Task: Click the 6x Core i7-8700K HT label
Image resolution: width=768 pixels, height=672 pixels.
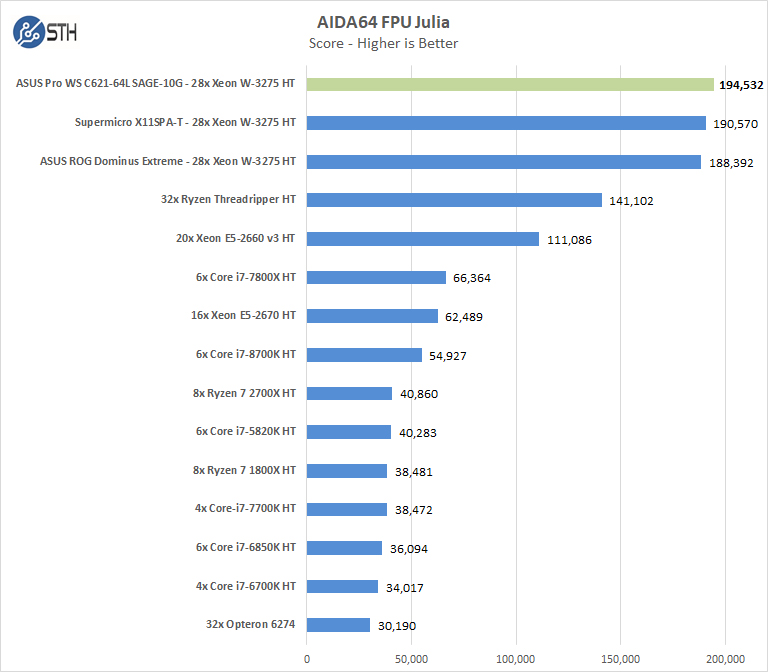Action: [x=246, y=354]
